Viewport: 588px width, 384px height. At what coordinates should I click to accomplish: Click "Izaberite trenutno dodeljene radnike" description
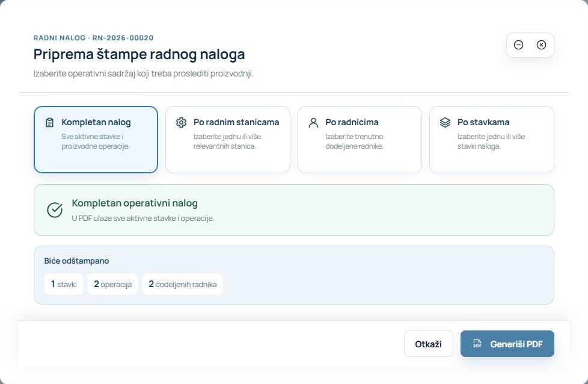[354, 141]
